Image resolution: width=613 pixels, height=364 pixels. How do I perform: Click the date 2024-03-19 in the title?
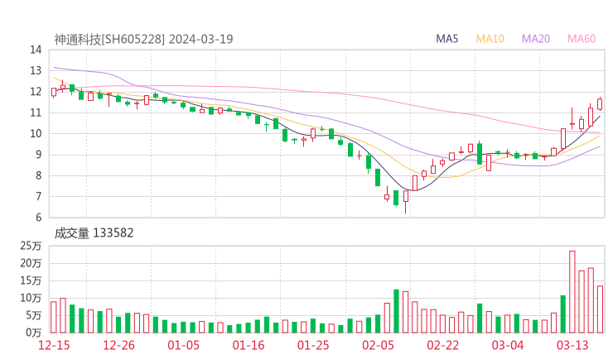(x=201, y=39)
